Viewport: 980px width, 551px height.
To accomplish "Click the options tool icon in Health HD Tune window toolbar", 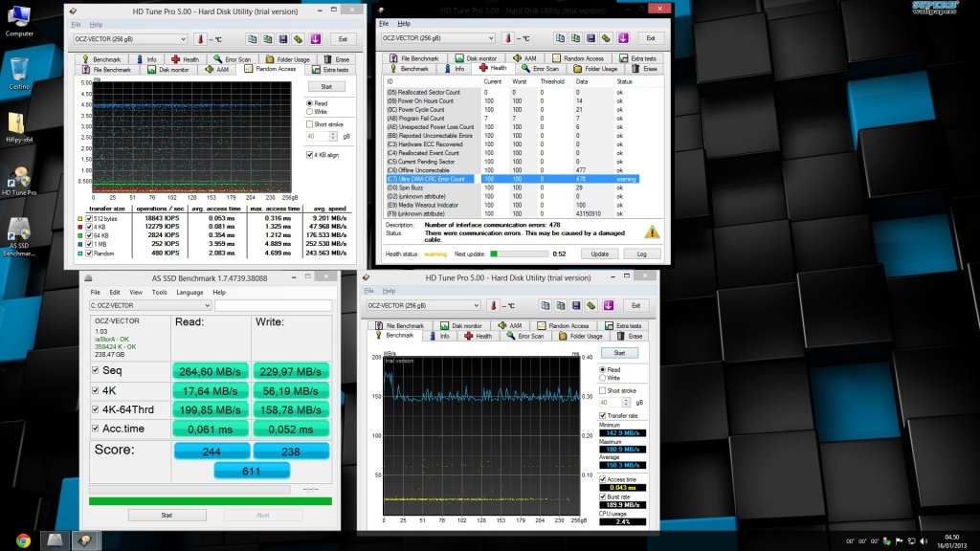I will (x=606, y=38).
